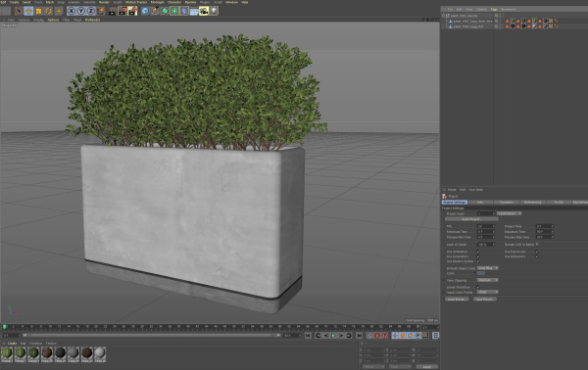Toggle the position keyframe recording icon
Screen dimensions: 588x370
click(395, 336)
